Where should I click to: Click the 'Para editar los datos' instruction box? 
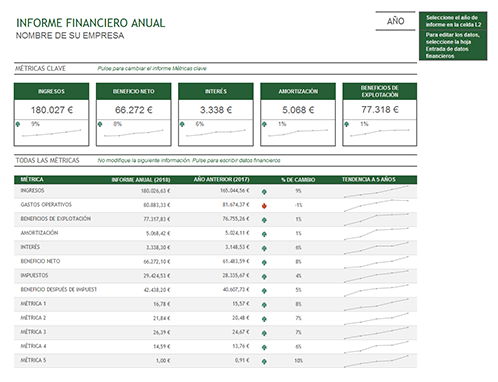click(x=453, y=45)
